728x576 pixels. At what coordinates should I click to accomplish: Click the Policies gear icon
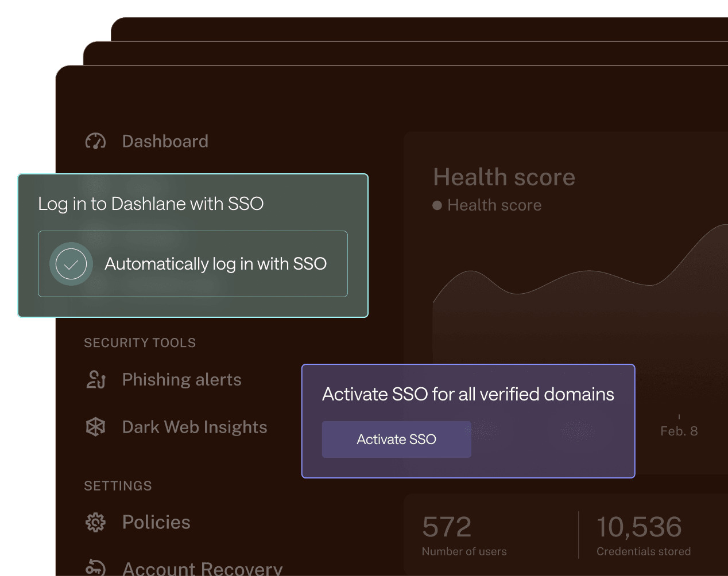[95, 522]
